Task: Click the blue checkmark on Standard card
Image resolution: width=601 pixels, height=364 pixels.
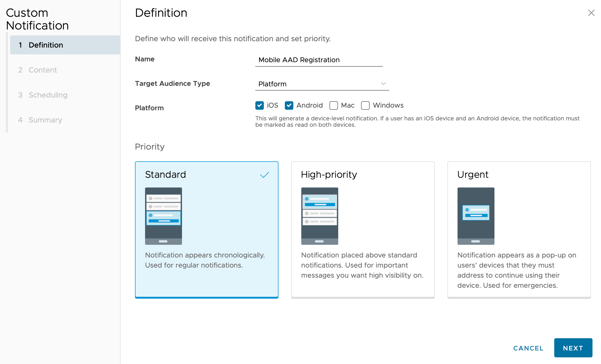Action: pos(264,175)
